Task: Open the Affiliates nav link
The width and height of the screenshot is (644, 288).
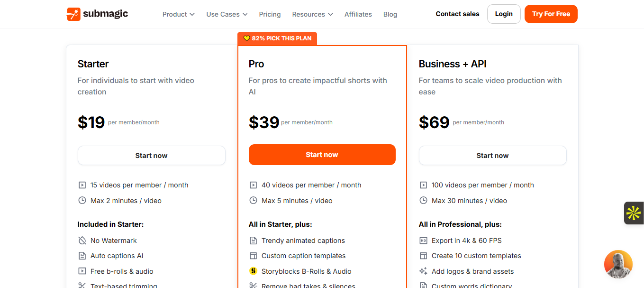Action: 358,14
